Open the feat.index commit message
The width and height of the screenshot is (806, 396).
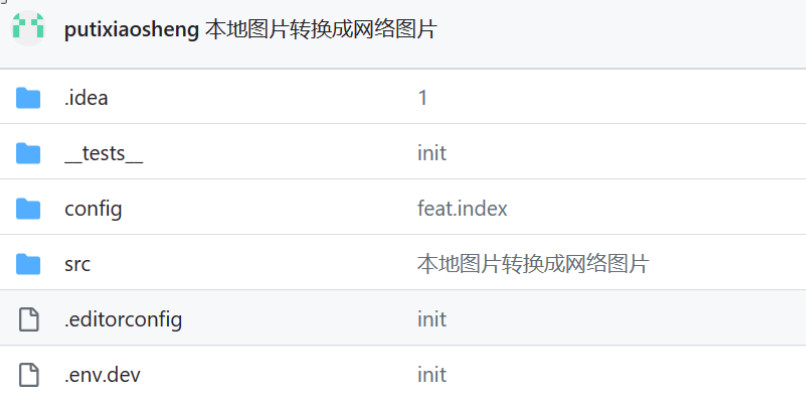click(x=462, y=208)
